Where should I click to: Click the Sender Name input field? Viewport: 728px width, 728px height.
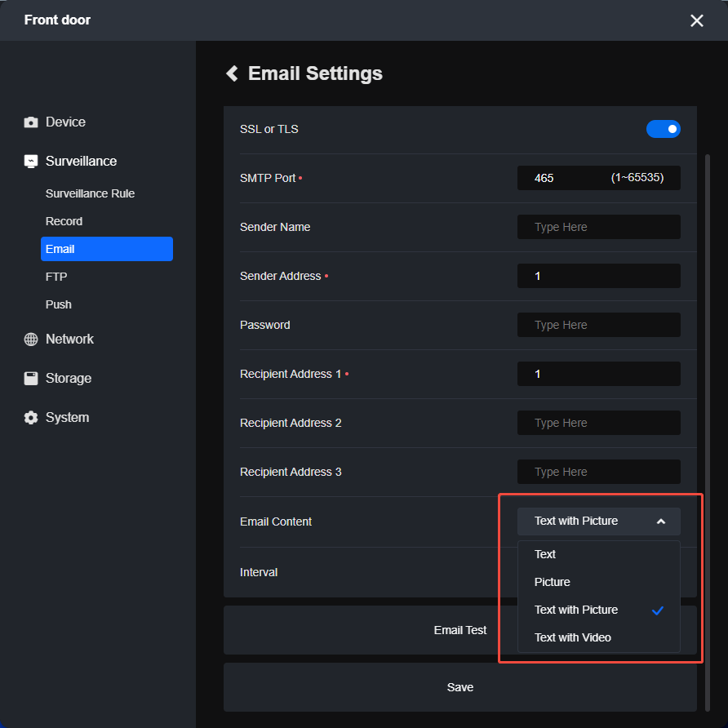pyautogui.click(x=598, y=227)
